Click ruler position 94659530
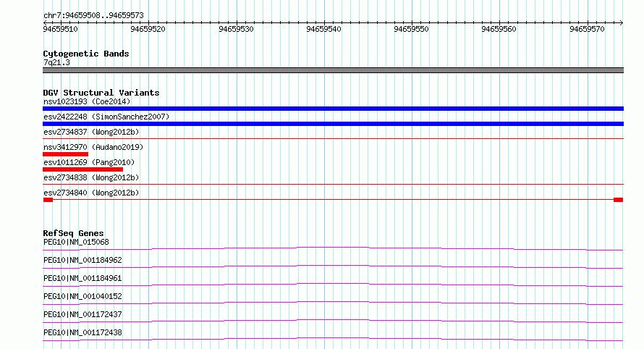Viewport: 644px width, 349px height. [236, 29]
